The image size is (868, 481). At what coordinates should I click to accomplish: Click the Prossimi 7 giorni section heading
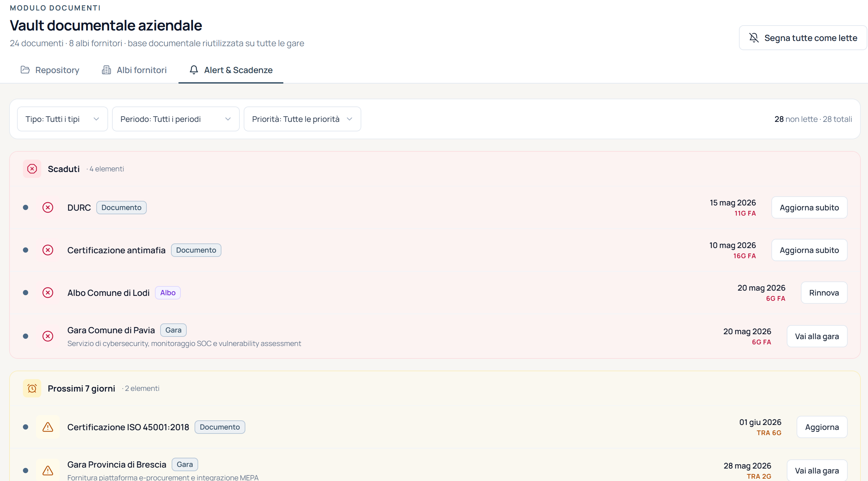click(x=82, y=388)
